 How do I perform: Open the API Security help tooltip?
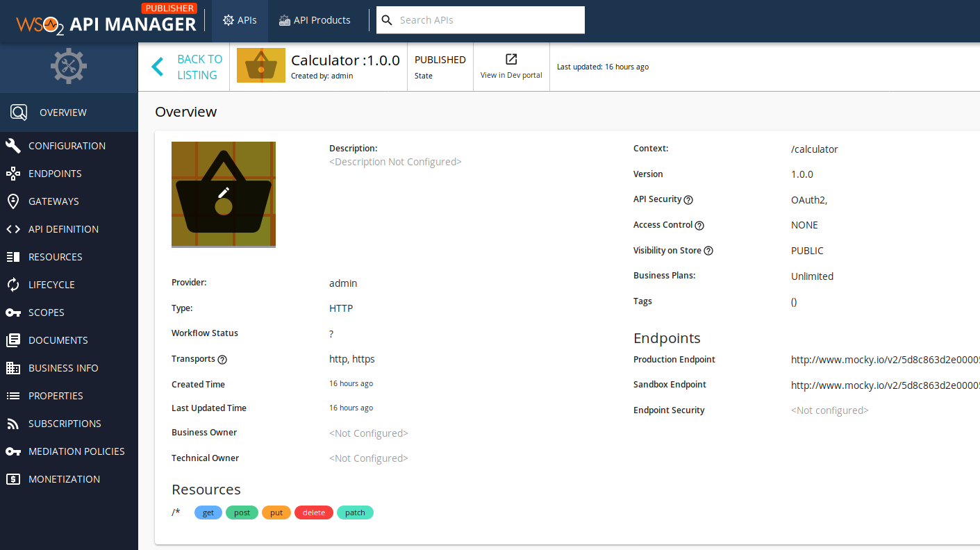click(688, 199)
